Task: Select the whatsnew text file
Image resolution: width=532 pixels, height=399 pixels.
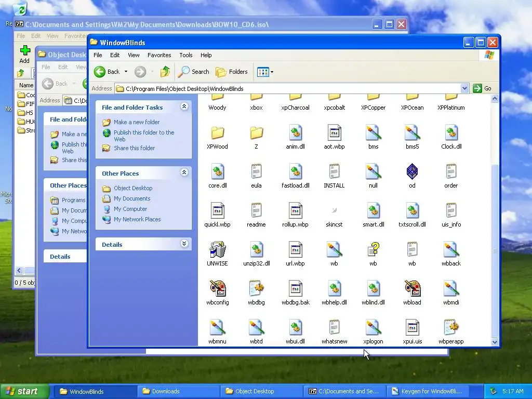Action: click(x=334, y=328)
